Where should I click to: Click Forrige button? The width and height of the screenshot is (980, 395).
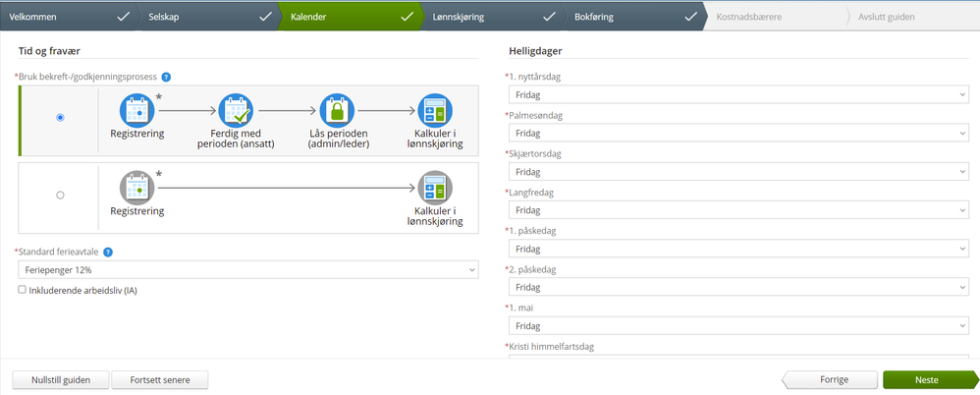(830, 380)
